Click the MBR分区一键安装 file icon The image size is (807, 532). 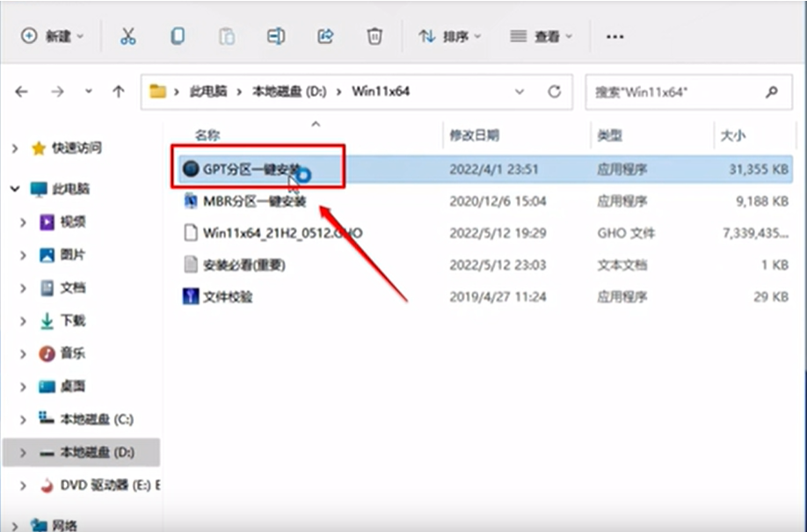[191, 200]
